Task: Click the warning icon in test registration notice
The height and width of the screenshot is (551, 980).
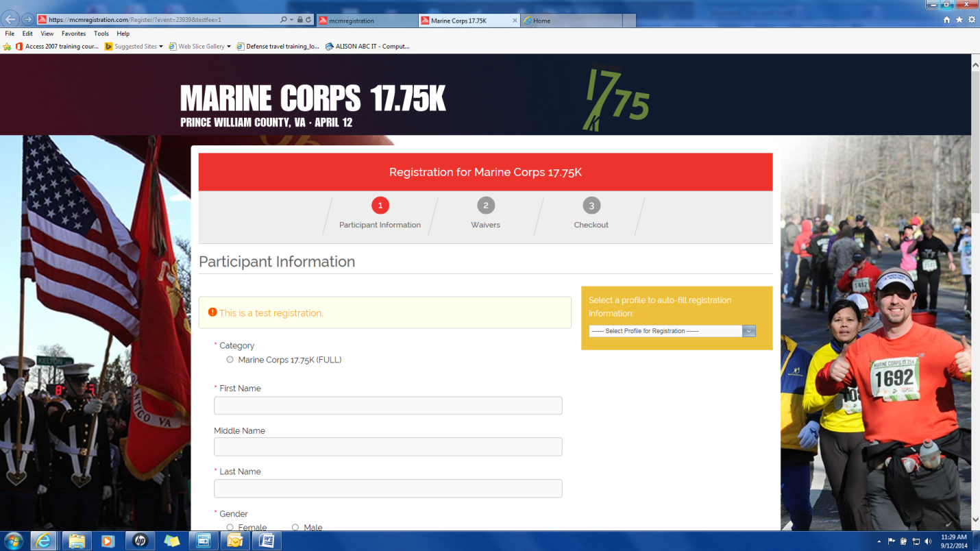Action: tap(212, 313)
